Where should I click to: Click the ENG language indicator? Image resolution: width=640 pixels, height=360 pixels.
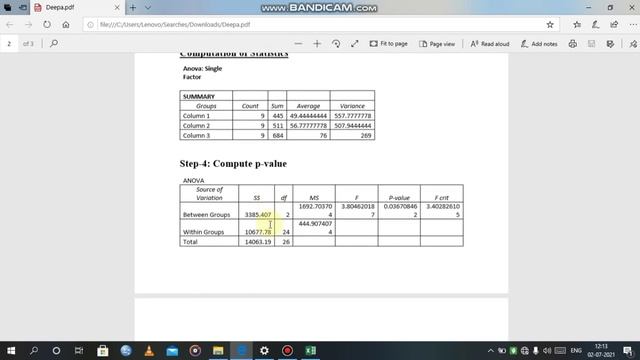point(576,351)
